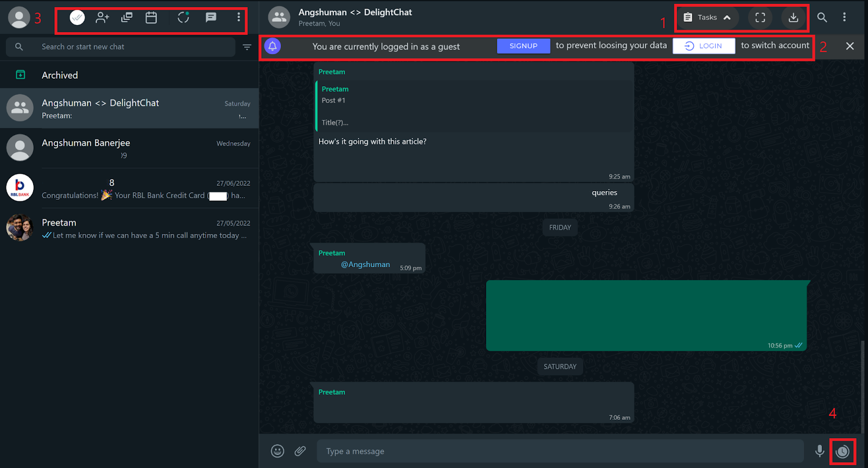Click the magnifier icon in the chat search box
The height and width of the screenshot is (468, 868).
tap(19, 47)
